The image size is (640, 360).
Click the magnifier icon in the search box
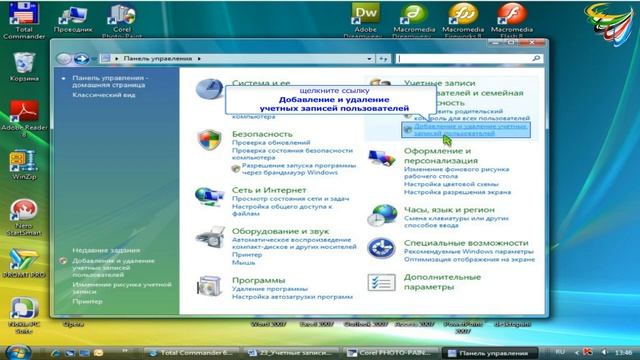coord(536,59)
